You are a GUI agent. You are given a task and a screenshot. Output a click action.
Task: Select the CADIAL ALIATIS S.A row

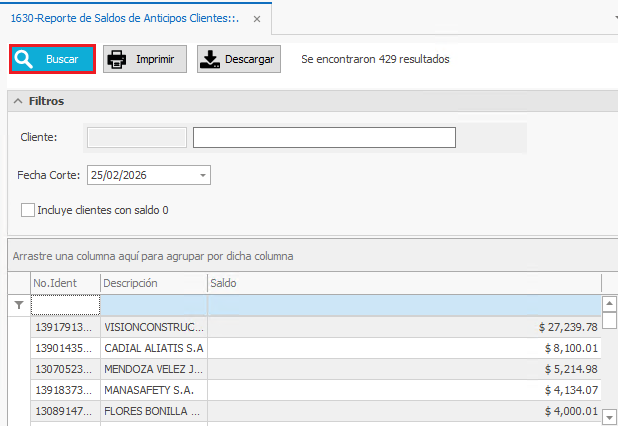(154, 348)
